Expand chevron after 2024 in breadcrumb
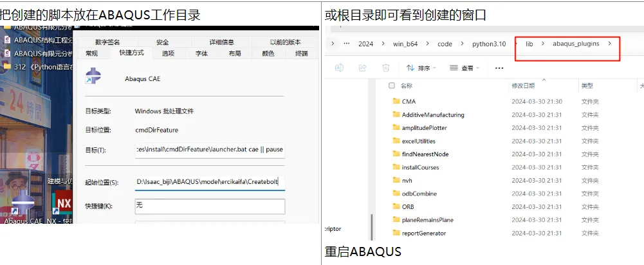The width and height of the screenshot is (644, 265). 383,44
